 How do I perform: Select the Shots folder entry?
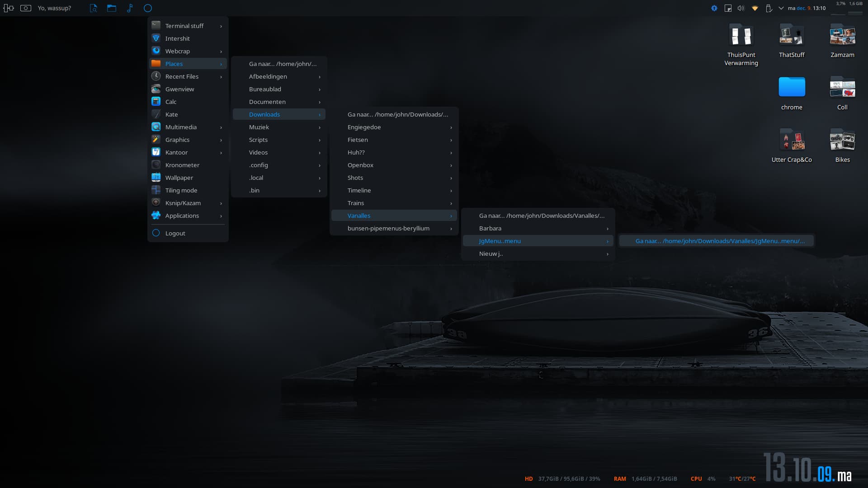pyautogui.click(x=394, y=178)
